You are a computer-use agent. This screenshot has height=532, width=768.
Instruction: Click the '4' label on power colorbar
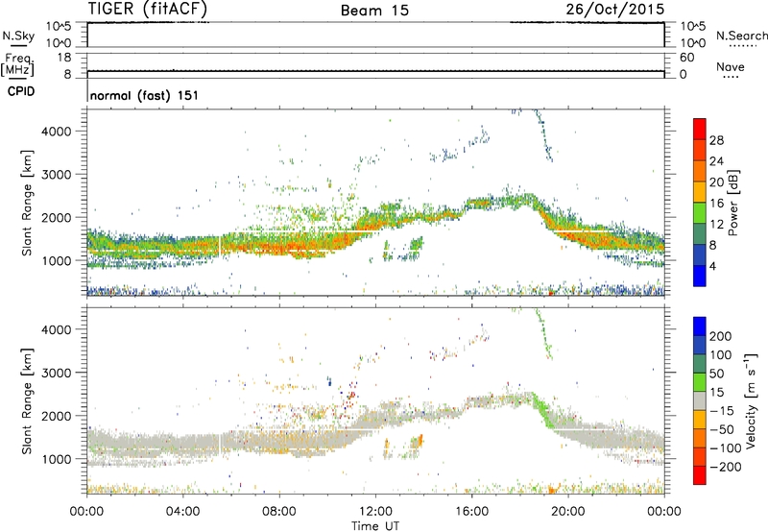click(712, 266)
